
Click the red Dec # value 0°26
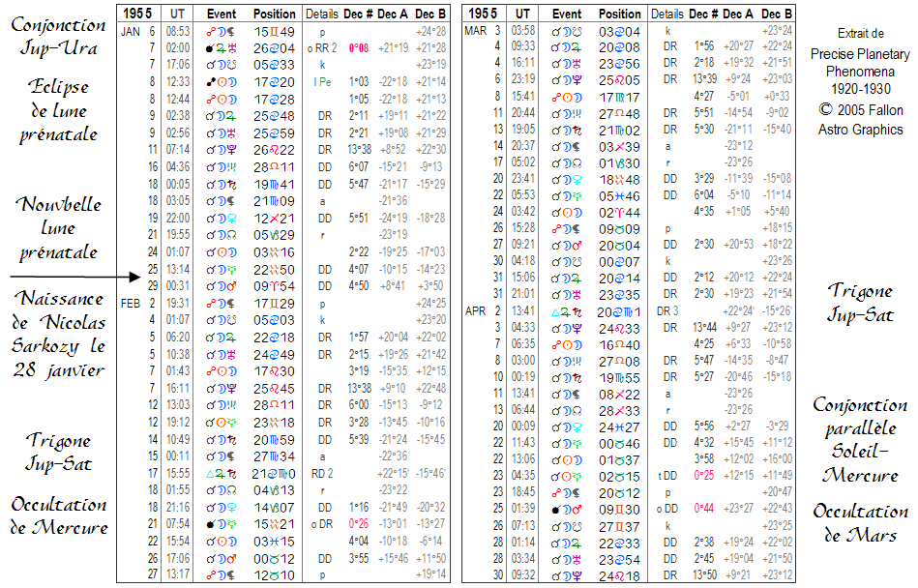click(x=358, y=524)
